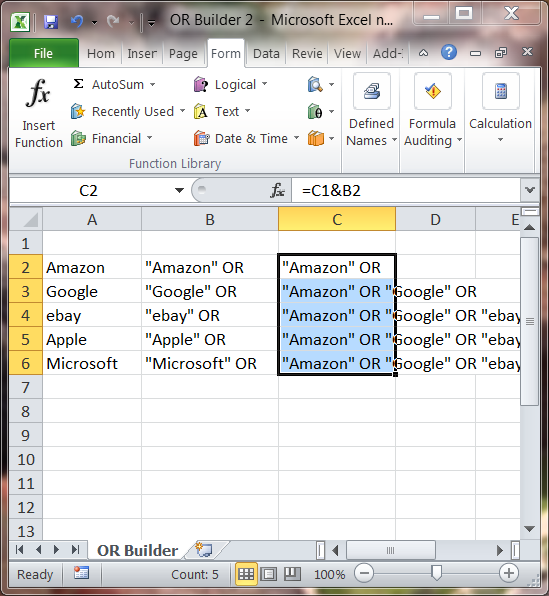Open the Logical functions list
This screenshot has width=549, height=596.
pos(230,84)
